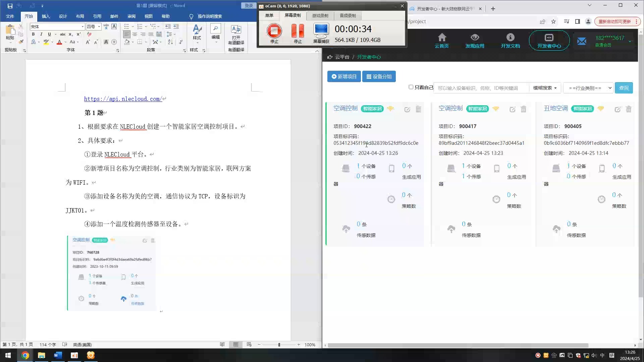Apply superscript x² formatting

click(x=78, y=34)
